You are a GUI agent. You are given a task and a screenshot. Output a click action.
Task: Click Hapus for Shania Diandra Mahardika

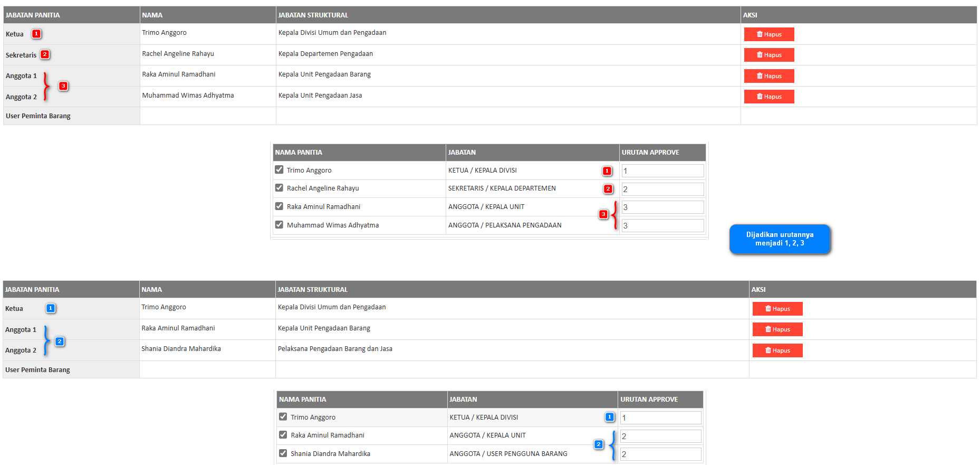[777, 350]
